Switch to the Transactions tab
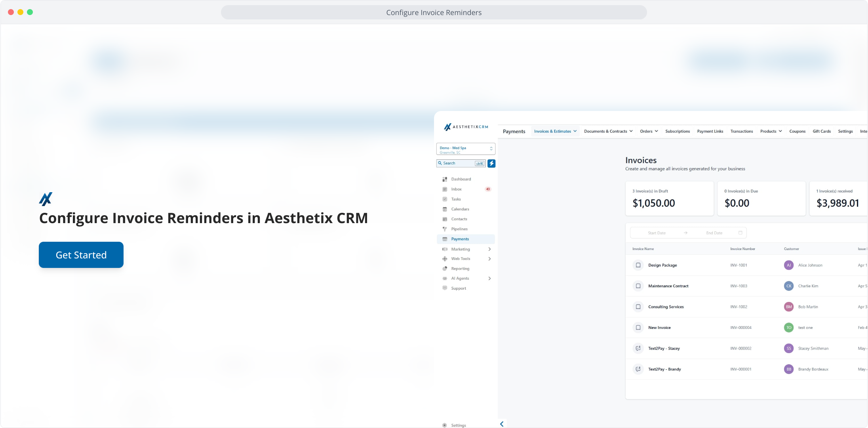868x428 pixels. pos(741,131)
